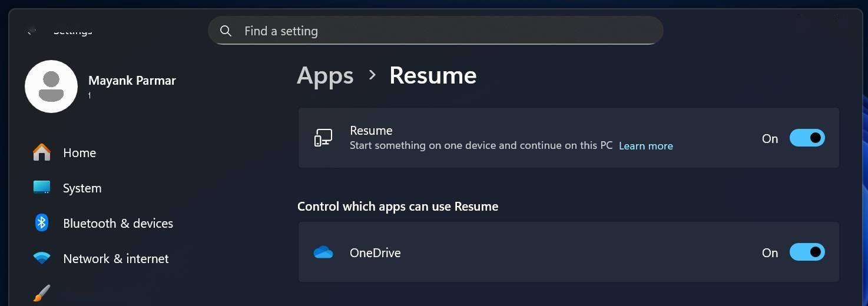Focus the Find a setting search field
Image resolution: width=868 pixels, height=306 pixels.
(x=448, y=31)
